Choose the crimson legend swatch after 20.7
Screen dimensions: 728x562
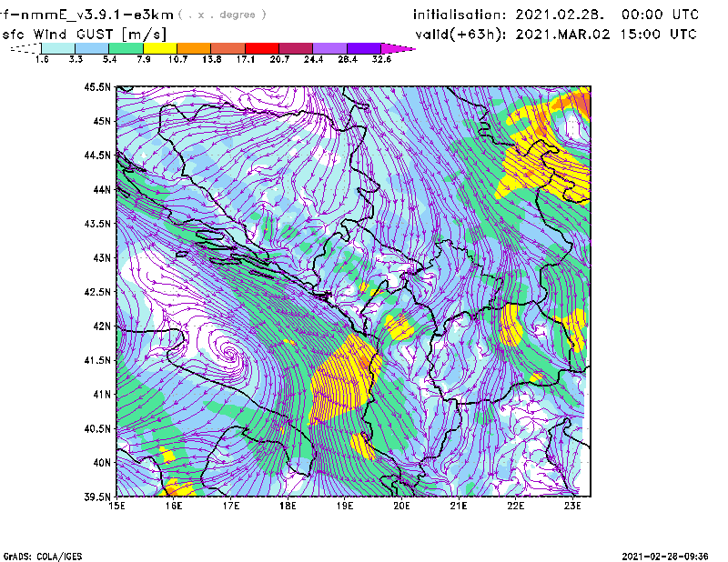pyautogui.click(x=296, y=48)
